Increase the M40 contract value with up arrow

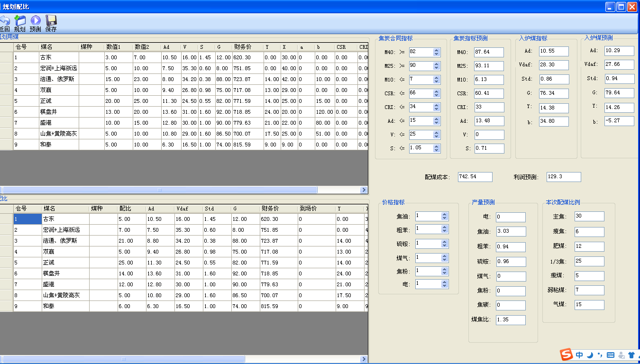click(437, 50)
